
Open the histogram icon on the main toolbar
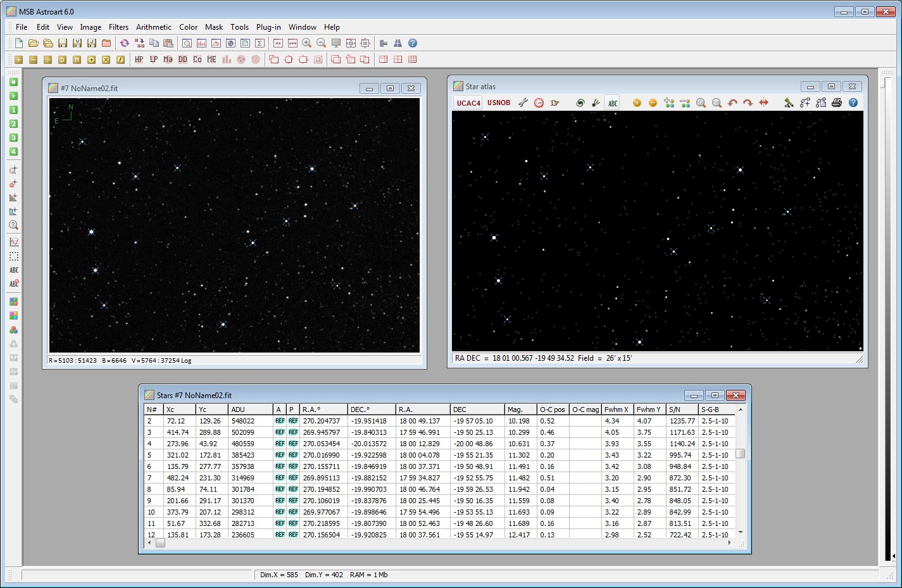[x=201, y=43]
